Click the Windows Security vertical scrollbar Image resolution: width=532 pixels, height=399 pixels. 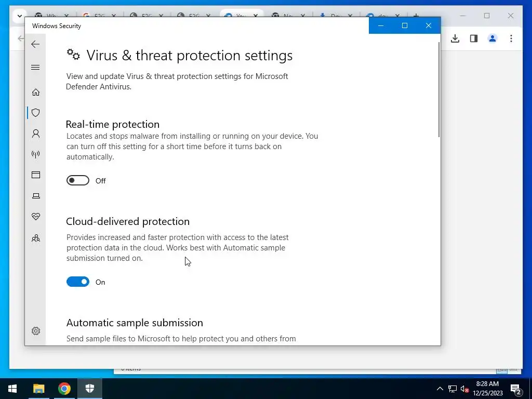click(438, 89)
